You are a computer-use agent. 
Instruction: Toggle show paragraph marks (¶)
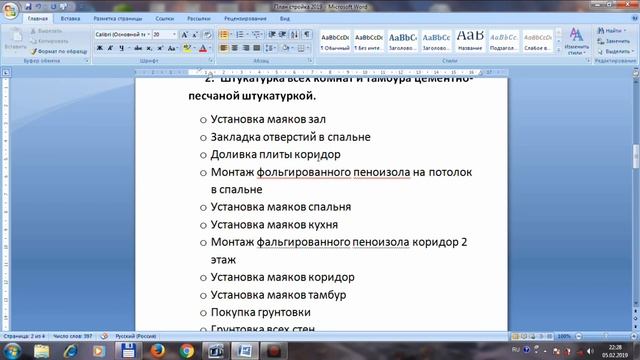(x=307, y=35)
